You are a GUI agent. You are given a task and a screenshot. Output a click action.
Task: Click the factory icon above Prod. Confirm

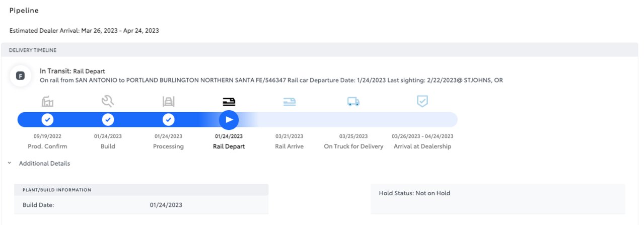pyautogui.click(x=47, y=102)
